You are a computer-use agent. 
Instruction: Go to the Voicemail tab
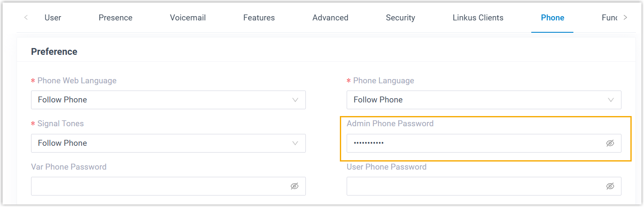[188, 18]
